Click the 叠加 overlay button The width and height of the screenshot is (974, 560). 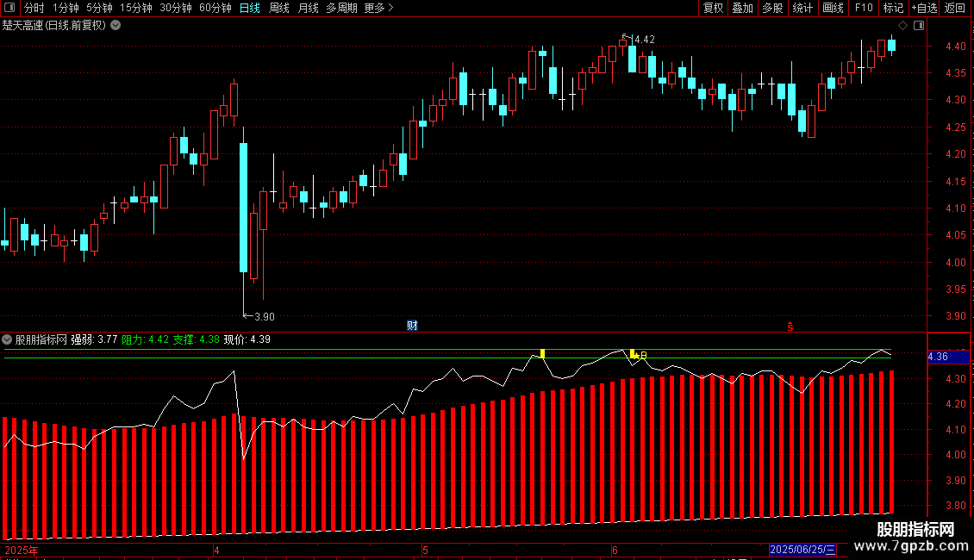[742, 8]
